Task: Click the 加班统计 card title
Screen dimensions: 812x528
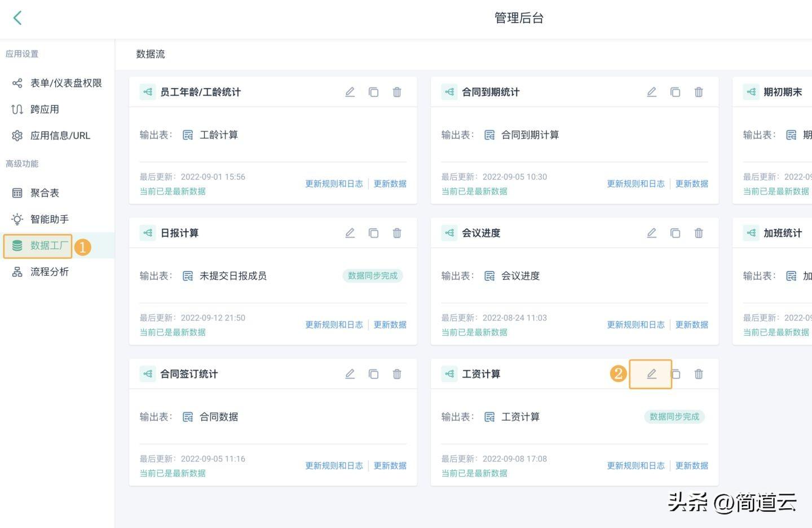Action: [x=783, y=233]
